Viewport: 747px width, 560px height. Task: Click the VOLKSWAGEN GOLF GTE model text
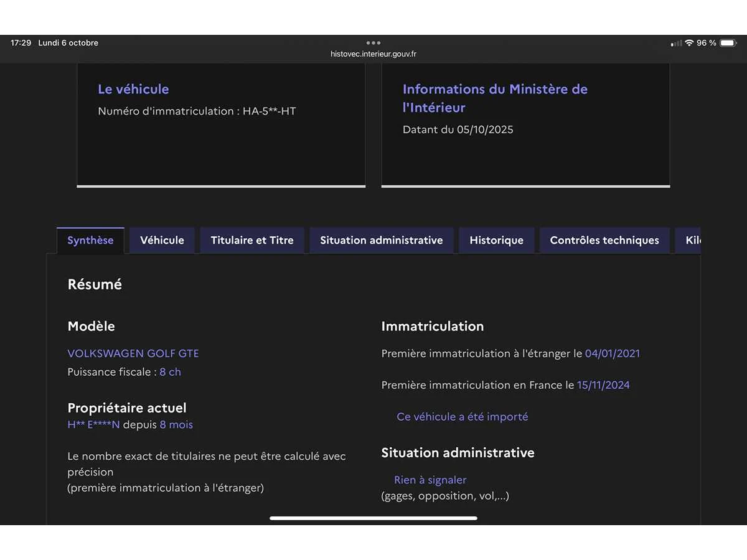(133, 353)
